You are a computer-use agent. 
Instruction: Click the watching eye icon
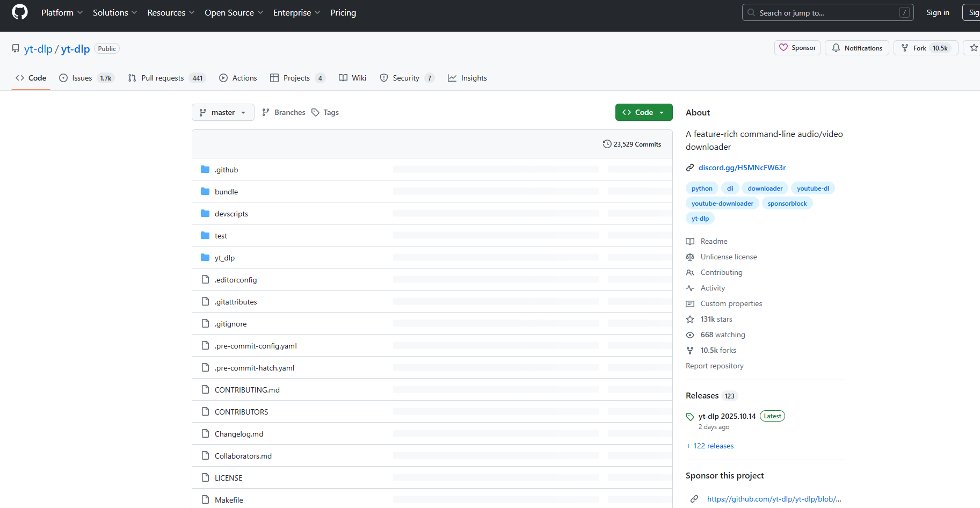[x=690, y=335]
